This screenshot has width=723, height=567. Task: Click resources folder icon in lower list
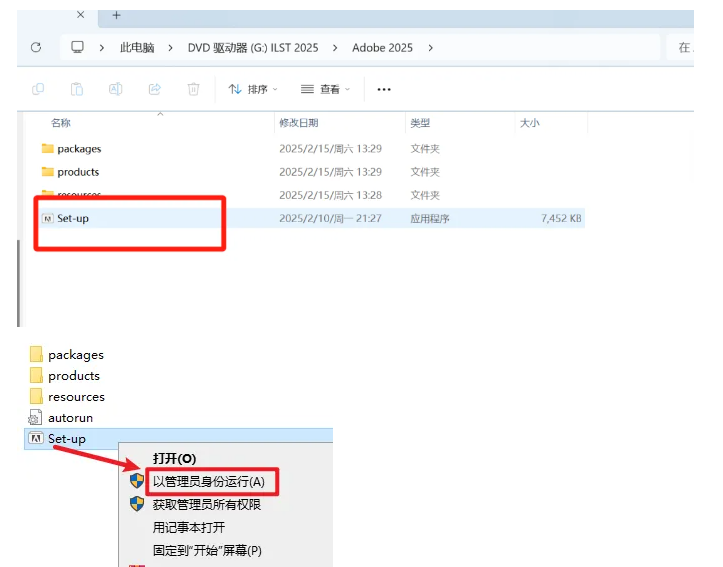point(36,396)
